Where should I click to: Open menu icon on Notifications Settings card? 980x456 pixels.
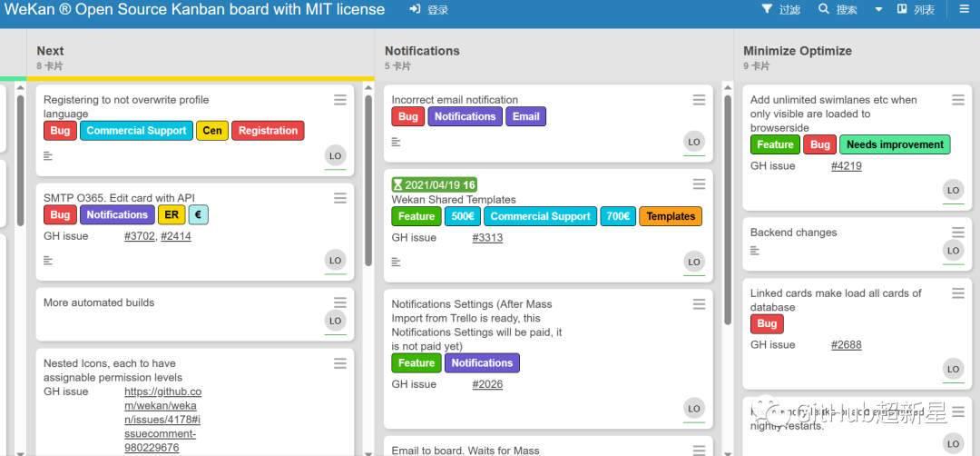pos(699,304)
